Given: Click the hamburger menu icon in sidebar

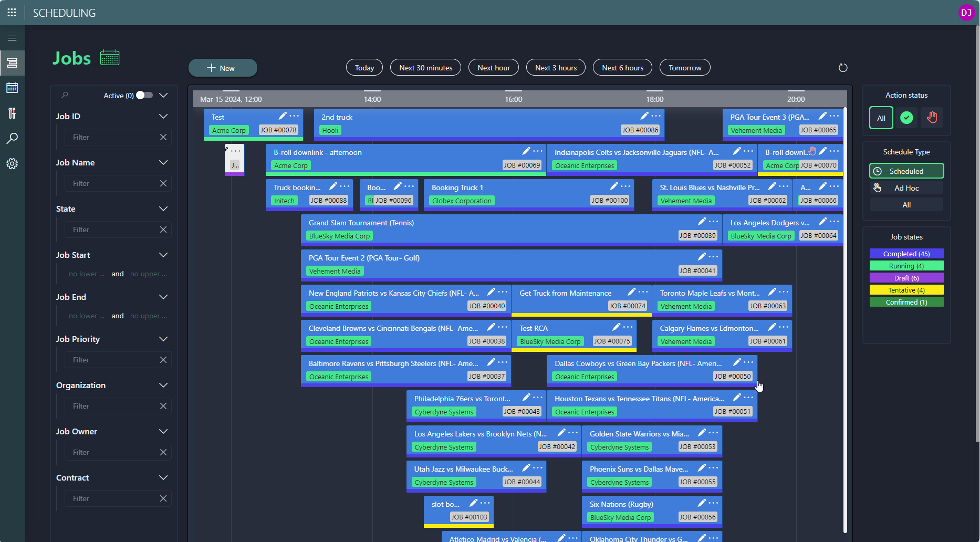Looking at the screenshot, I should [x=12, y=38].
